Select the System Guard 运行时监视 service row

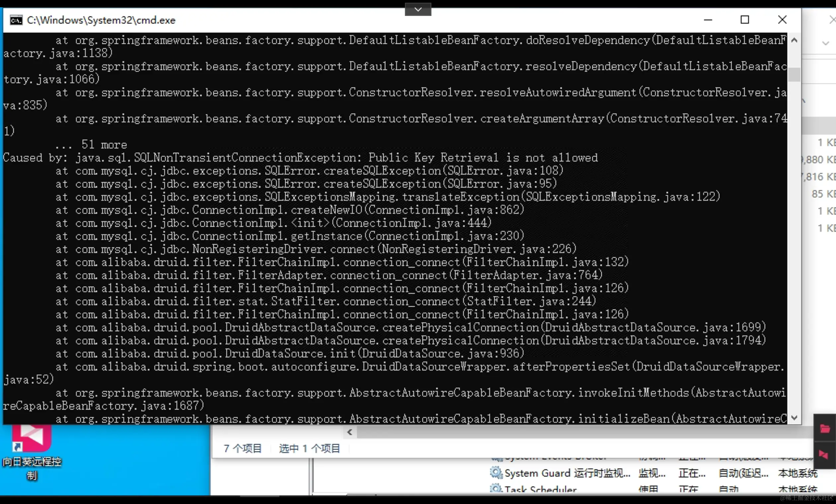pos(567,473)
